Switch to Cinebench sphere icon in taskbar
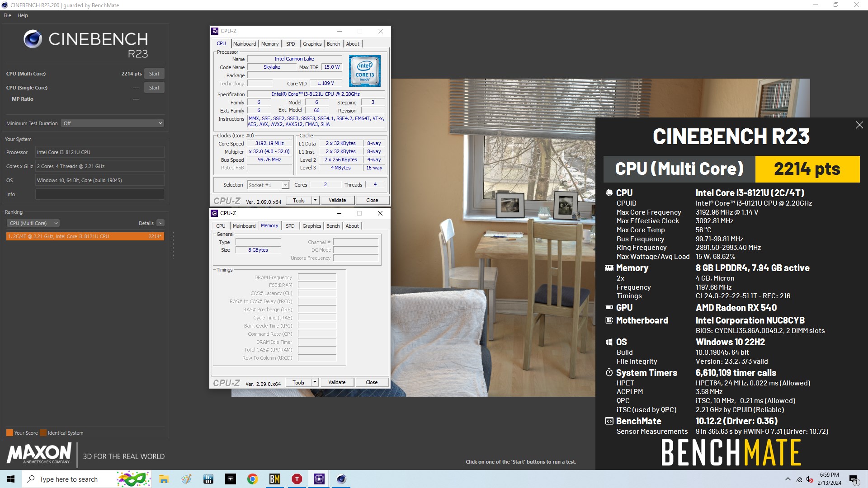 tap(341, 479)
